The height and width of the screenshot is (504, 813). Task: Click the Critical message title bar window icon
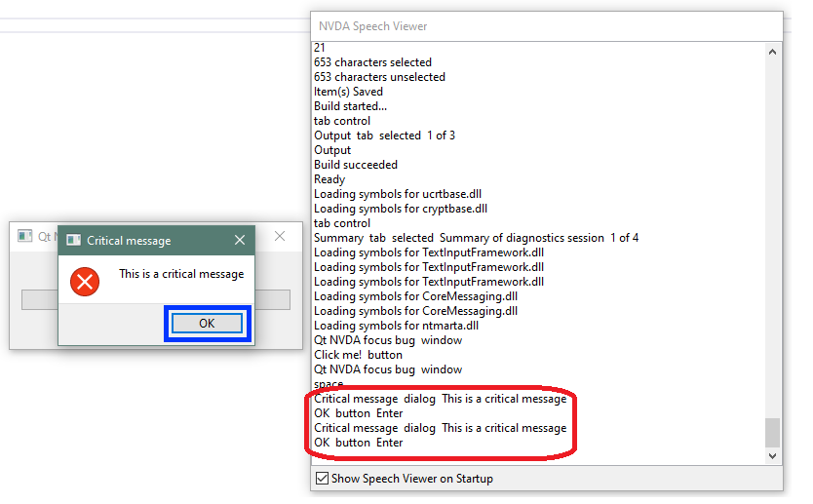click(73, 240)
